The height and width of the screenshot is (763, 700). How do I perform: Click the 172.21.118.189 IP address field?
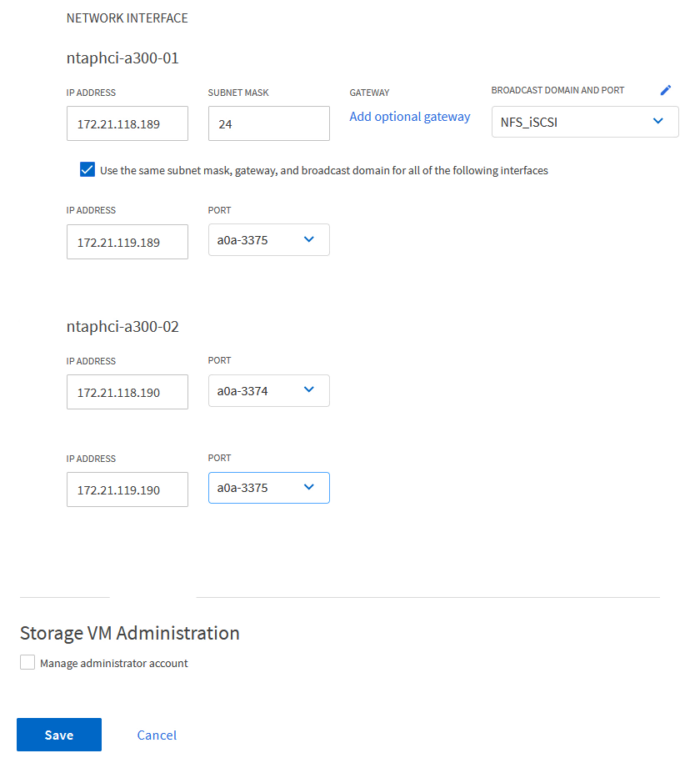tap(127, 124)
